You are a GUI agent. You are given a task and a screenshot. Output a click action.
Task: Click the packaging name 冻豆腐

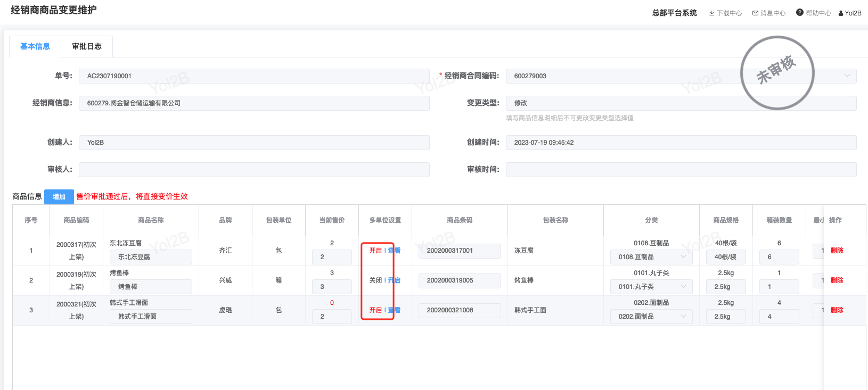tap(524, 251)
